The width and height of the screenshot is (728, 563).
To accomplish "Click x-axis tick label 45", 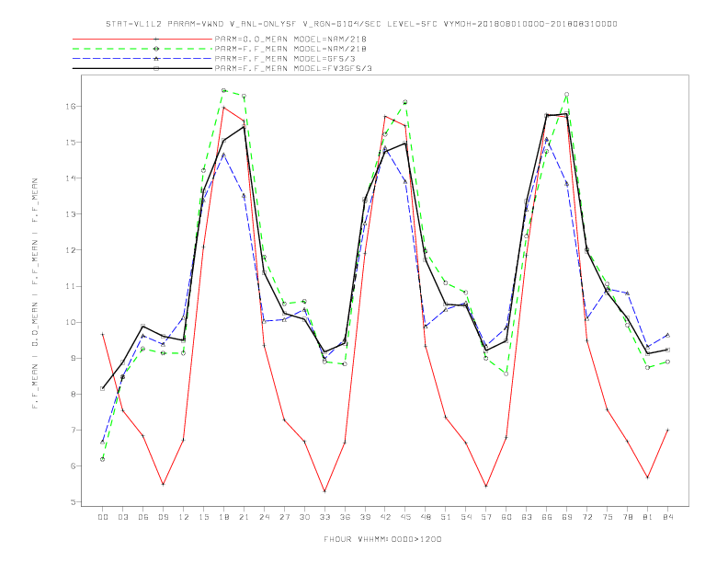I will point(405,517).
